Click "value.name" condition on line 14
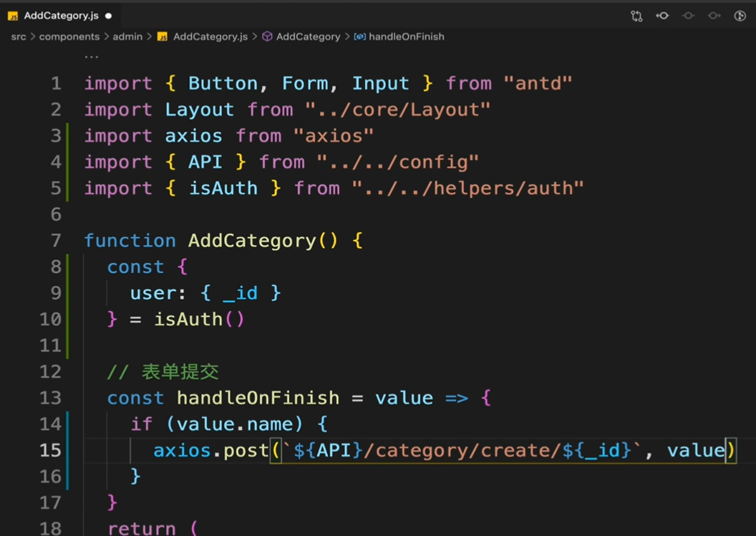Screen dimensions: 756x536 pyautogui.click(x=234, y=424)
